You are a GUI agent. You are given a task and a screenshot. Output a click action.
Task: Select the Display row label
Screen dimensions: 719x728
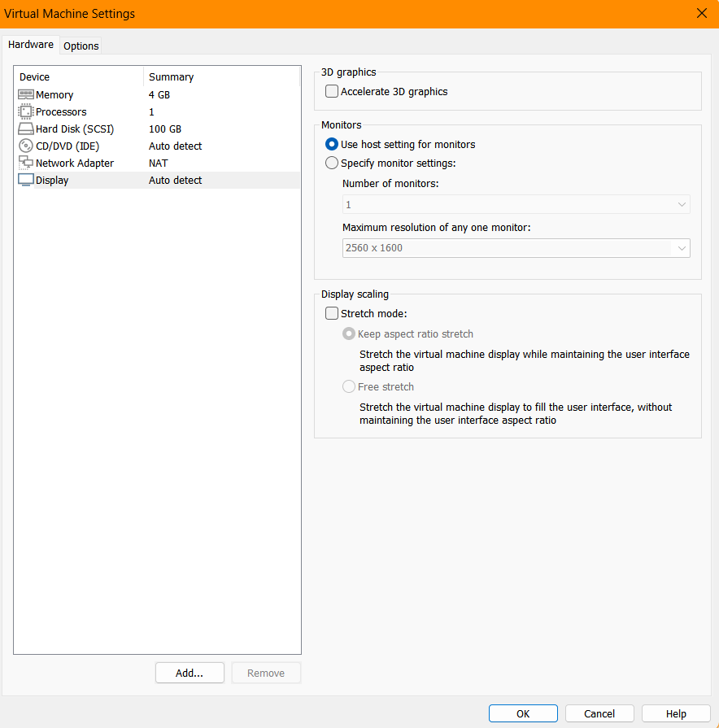coord(52,180)
